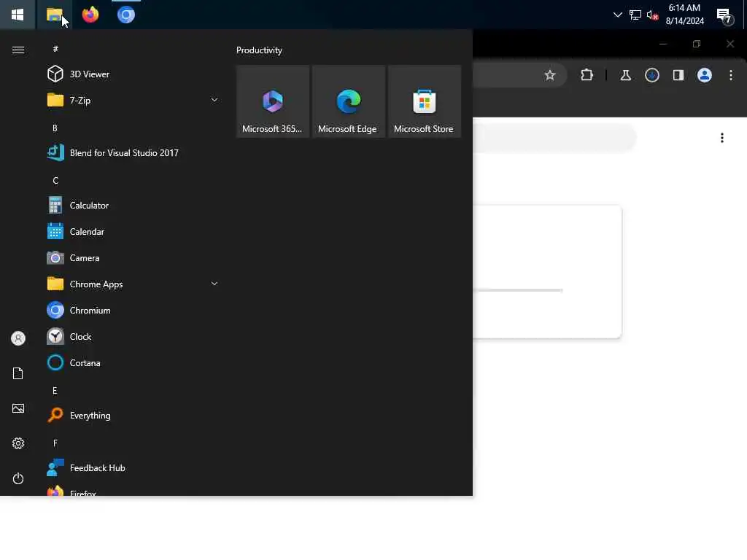The height and width of the screenshot is (560, 747).
Task: Open the Calculator app
Action: point(133,205)
